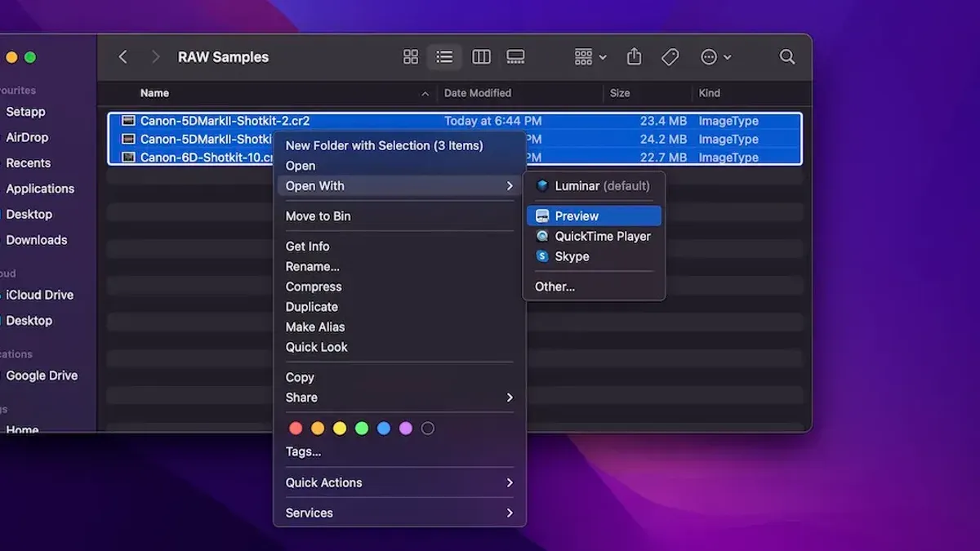Choose Quick Look in context menu

[x=316, y=347]
